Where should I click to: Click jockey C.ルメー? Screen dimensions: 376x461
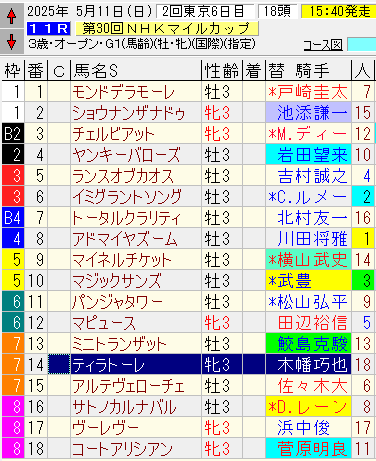[x=308, y=197]
